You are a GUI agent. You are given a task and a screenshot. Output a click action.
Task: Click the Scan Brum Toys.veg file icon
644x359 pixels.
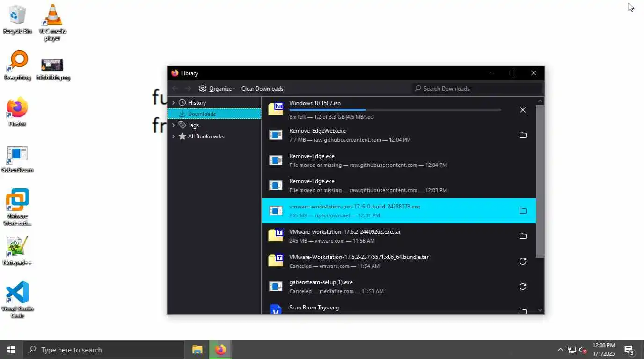[276, 309]
